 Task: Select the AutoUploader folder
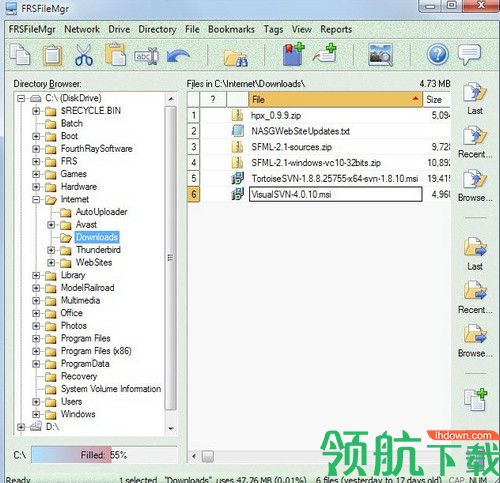102,212
